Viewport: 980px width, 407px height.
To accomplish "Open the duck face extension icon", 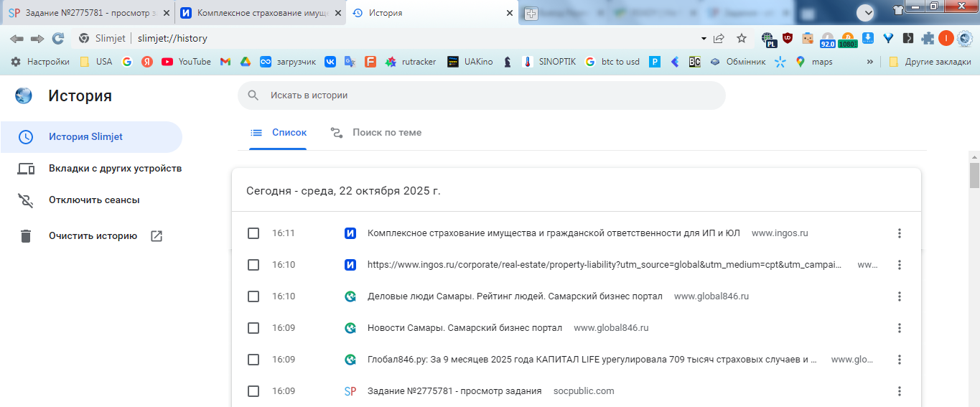I will coord(808,38).
